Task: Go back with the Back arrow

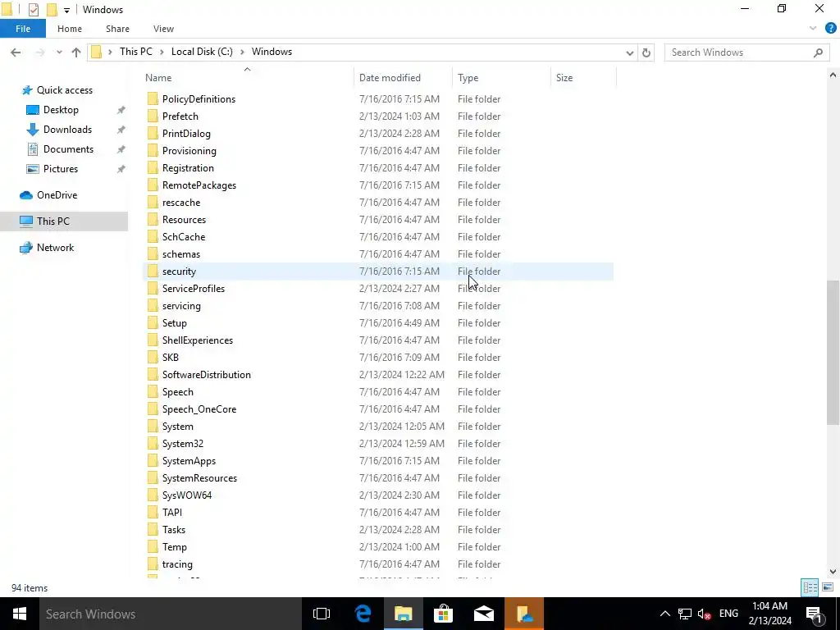Action: 16,52
